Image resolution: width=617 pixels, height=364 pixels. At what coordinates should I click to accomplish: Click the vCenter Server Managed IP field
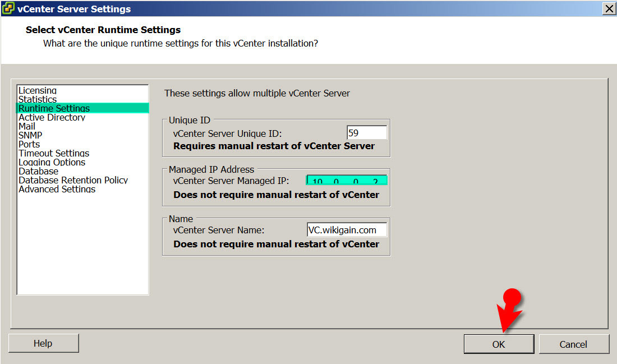click(x=347, y=180)
